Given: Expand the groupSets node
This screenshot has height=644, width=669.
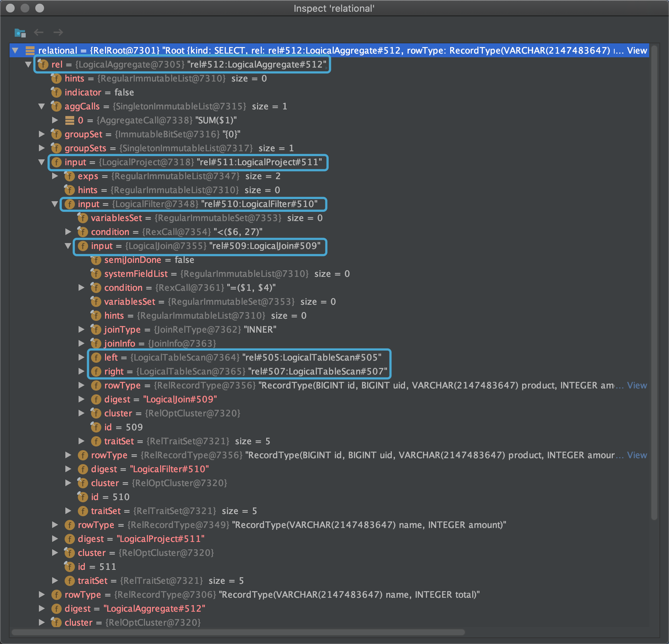Looking at the screenshot, I should [x=41, y=148].
